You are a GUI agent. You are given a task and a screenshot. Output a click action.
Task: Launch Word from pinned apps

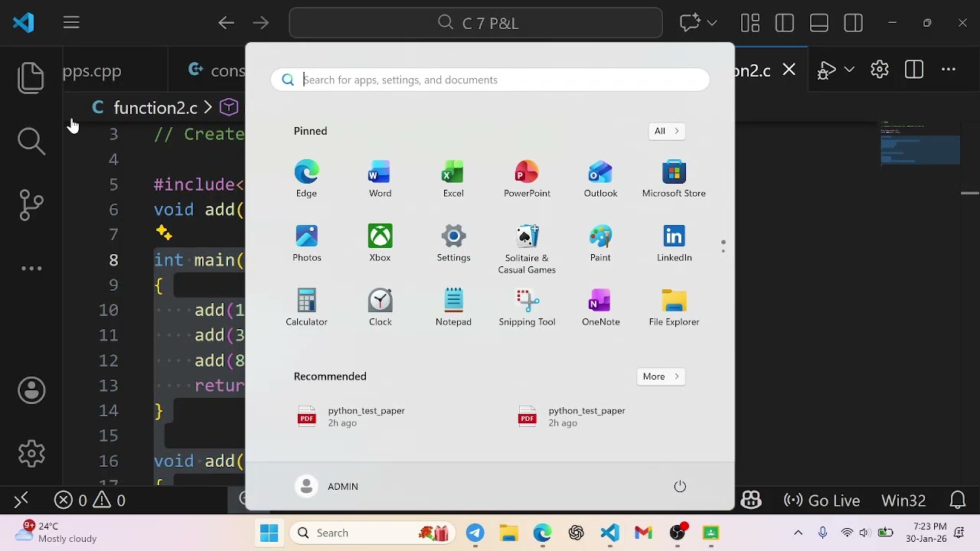tap(380, 179)
